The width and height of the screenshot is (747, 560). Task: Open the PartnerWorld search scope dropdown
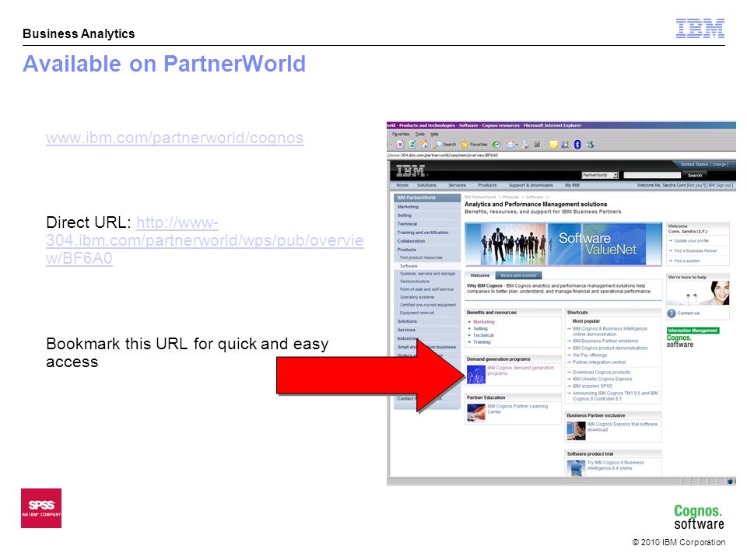click(x=600, y=175)
